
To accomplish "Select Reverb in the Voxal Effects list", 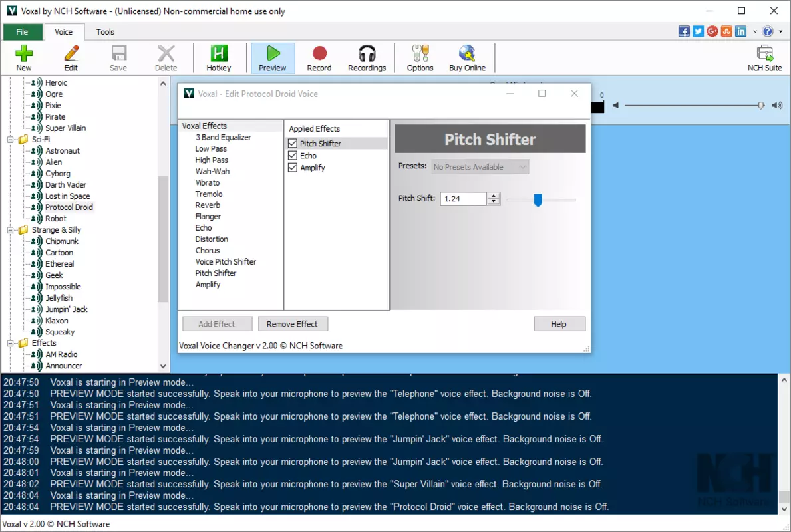I will [x=208, y=205].
